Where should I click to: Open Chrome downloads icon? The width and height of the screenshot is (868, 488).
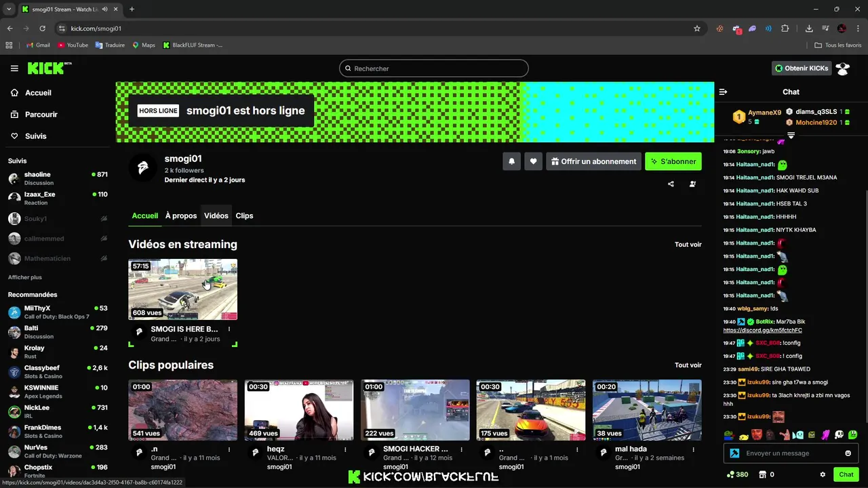coord(809,28)
